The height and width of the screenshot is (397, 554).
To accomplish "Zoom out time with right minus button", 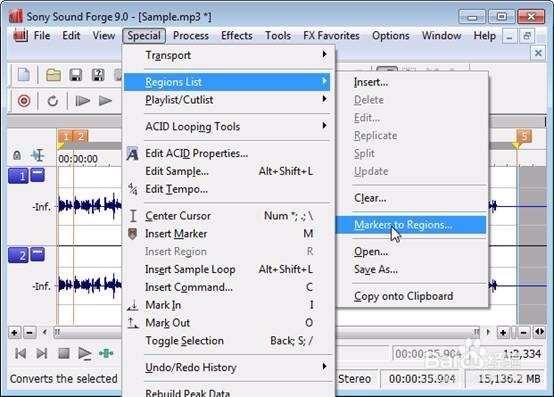I will pos(524,332).
